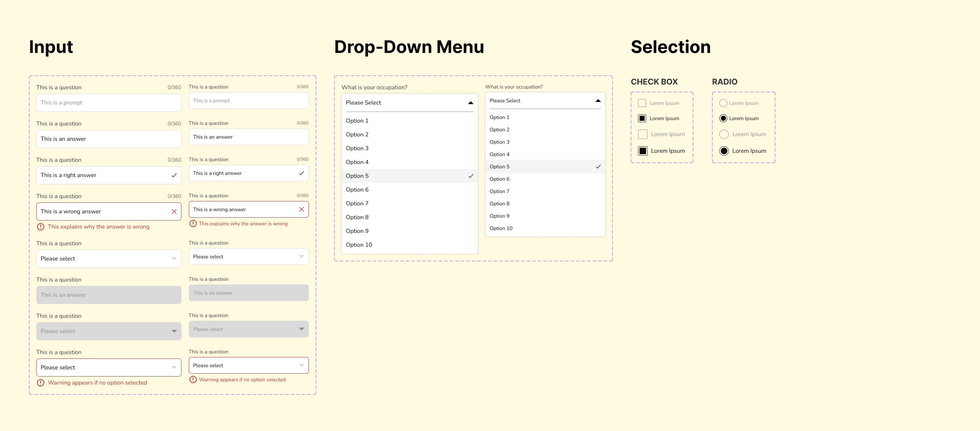Image resolution: width=980 pixels, height=431 pixels.
Task: Choose Option 2 in the large dropdown list
Action: 357,135
